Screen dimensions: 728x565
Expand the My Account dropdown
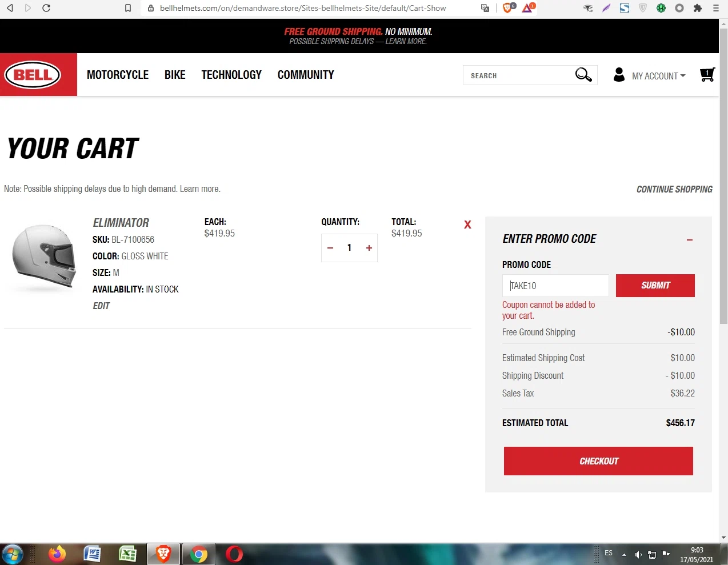[659, 76]
